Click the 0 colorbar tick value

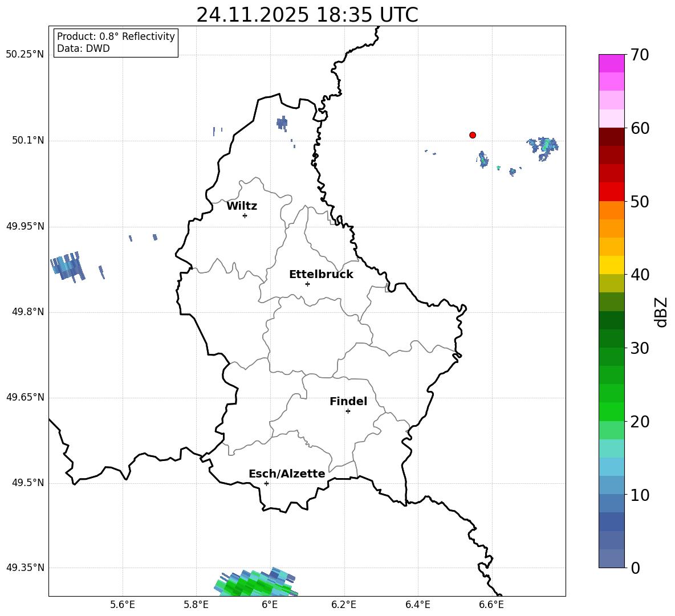click(x=635, y=568)
